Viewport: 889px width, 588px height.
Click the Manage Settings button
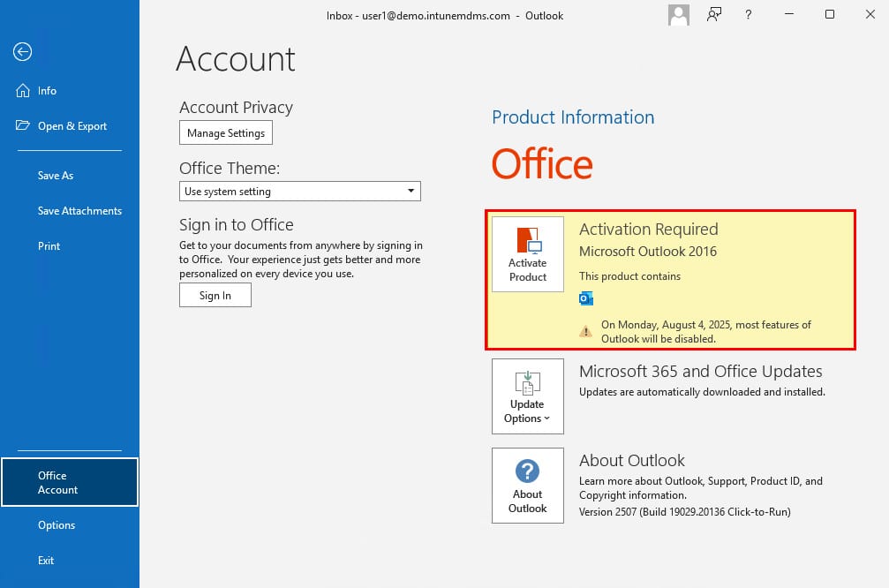(226, 132)
